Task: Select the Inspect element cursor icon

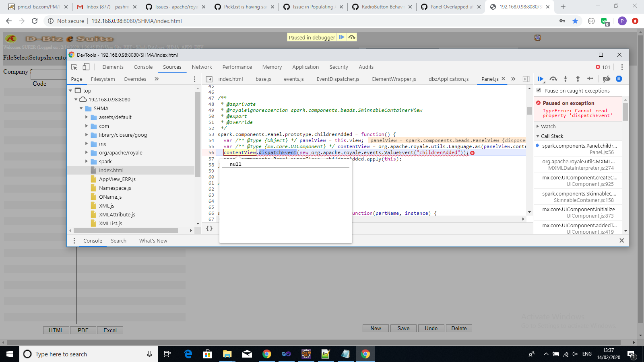Action: pyautogui.click(x=74, y=67)
